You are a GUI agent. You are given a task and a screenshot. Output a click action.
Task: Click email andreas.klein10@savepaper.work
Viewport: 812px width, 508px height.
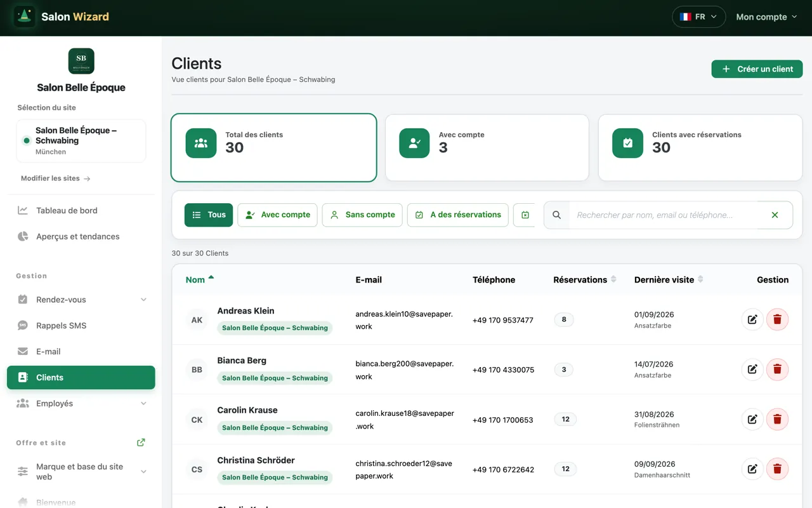click(x=404, y=320)
